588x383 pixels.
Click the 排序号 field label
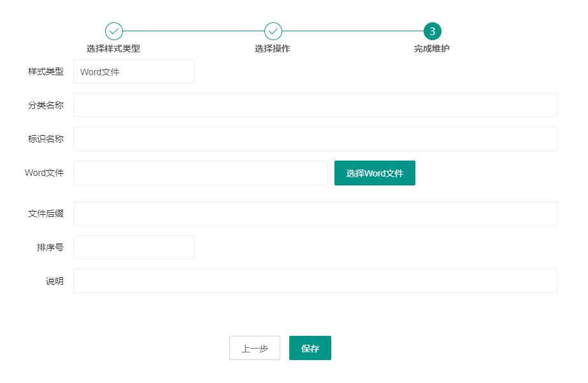(x=50, y=248)
